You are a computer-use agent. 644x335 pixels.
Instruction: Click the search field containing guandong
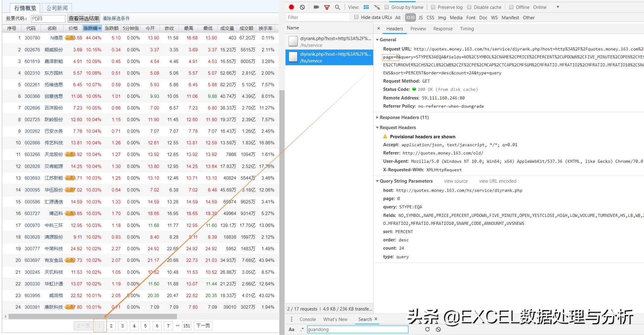click(357, 329)
